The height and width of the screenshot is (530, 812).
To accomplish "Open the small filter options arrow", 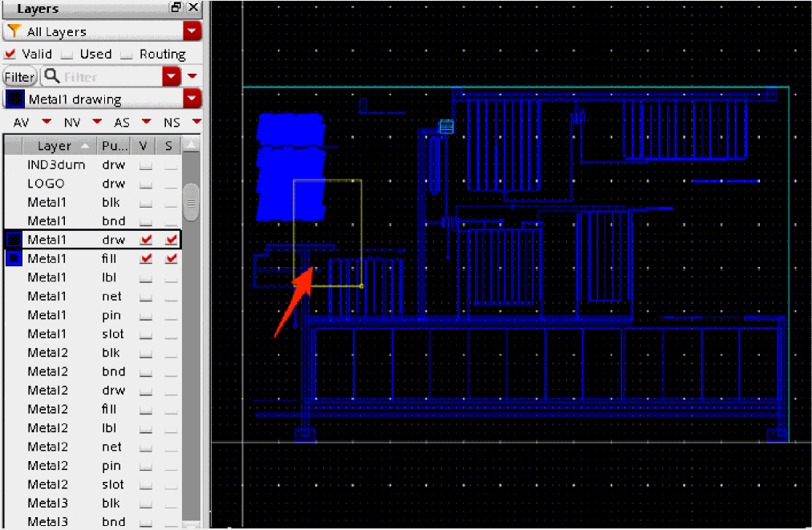I will (x=192, y=76).
